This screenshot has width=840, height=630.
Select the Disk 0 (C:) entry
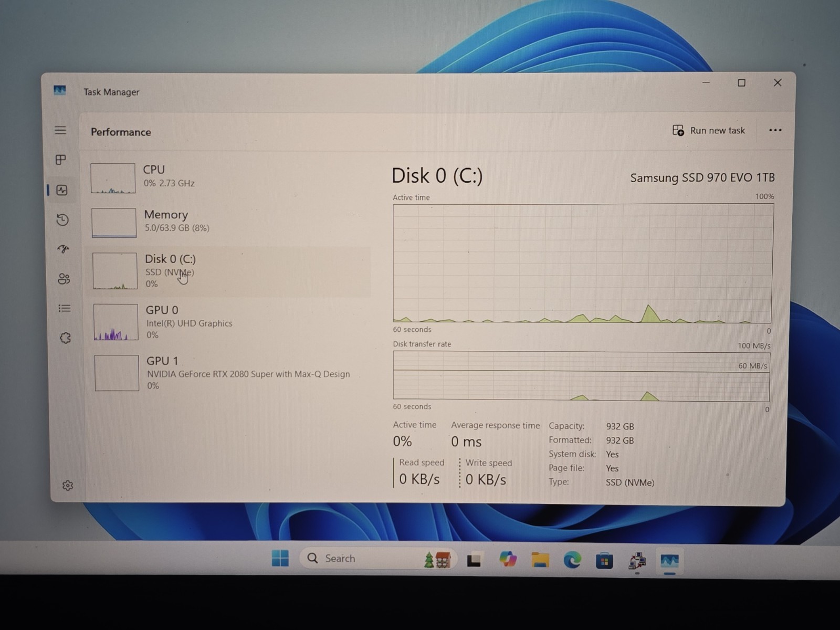tap(228, 271)
